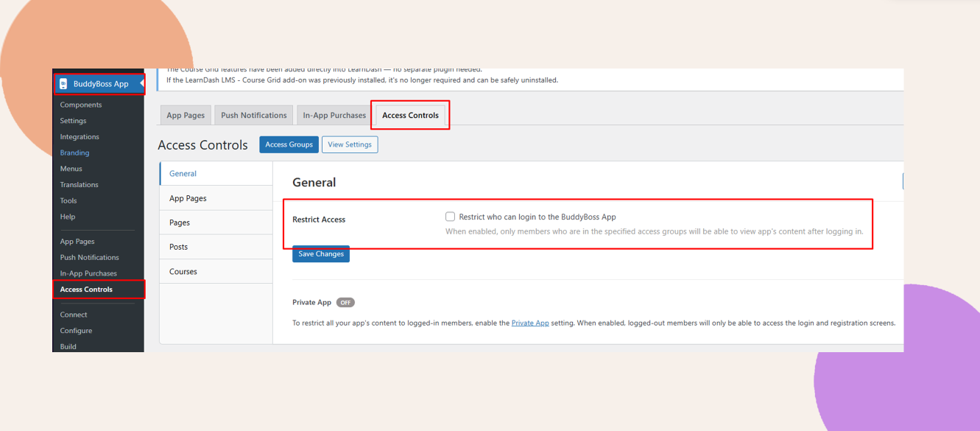Open App Pages in the sidebar menu

coord(77,242)
